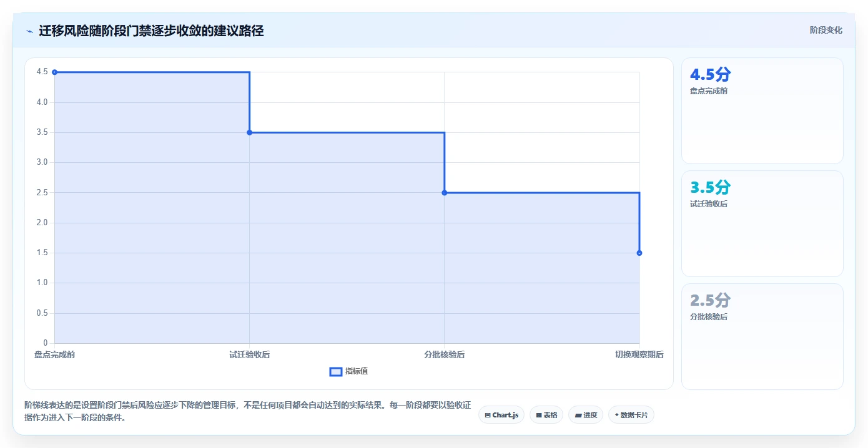This screenshot has height=448, width=868.
Task: Click the y-axis value 4.5
Action: (42, 72)
